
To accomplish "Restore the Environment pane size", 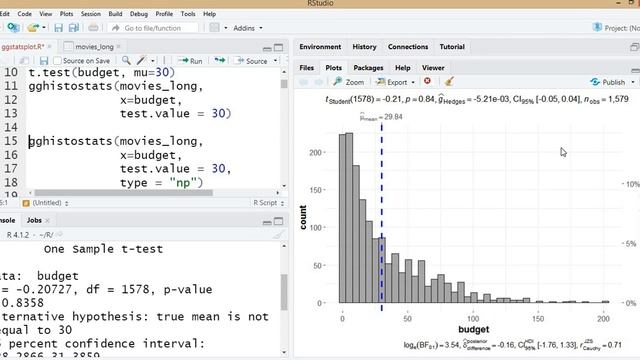I will (x=635, y=47).
